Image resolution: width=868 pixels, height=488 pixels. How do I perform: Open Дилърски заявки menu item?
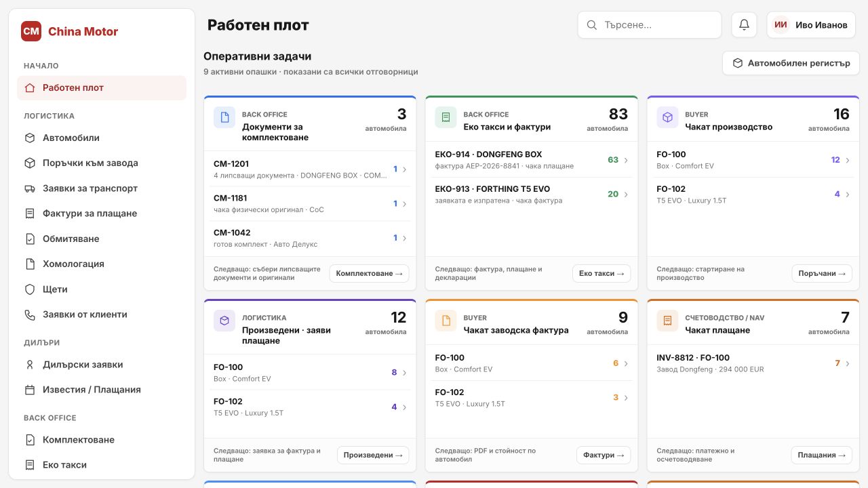point(102,365)
